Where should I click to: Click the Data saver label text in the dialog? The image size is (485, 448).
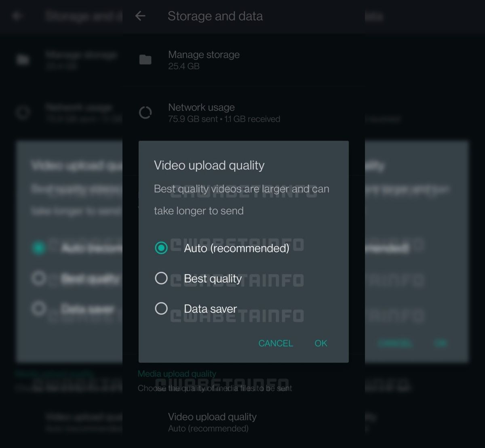(x=210, y=309)
